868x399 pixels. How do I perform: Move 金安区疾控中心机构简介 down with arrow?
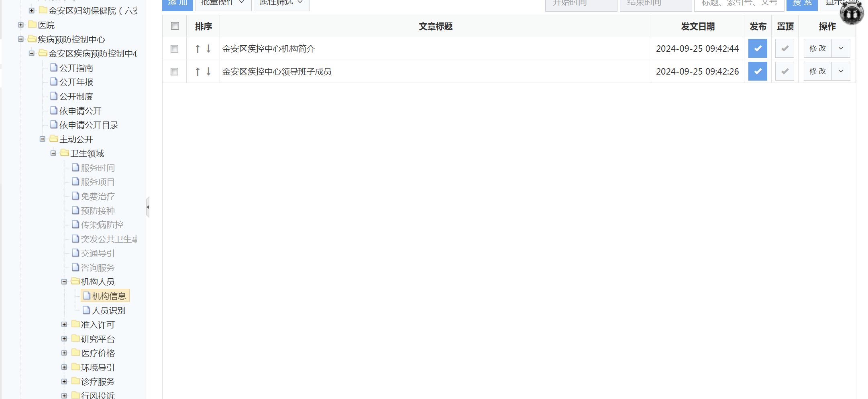(208, 49)
